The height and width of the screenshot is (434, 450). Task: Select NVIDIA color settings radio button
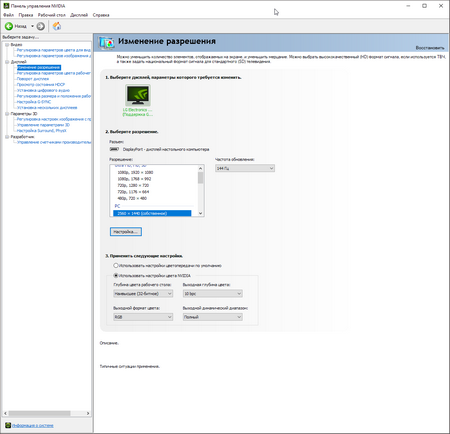coord(116,276)
